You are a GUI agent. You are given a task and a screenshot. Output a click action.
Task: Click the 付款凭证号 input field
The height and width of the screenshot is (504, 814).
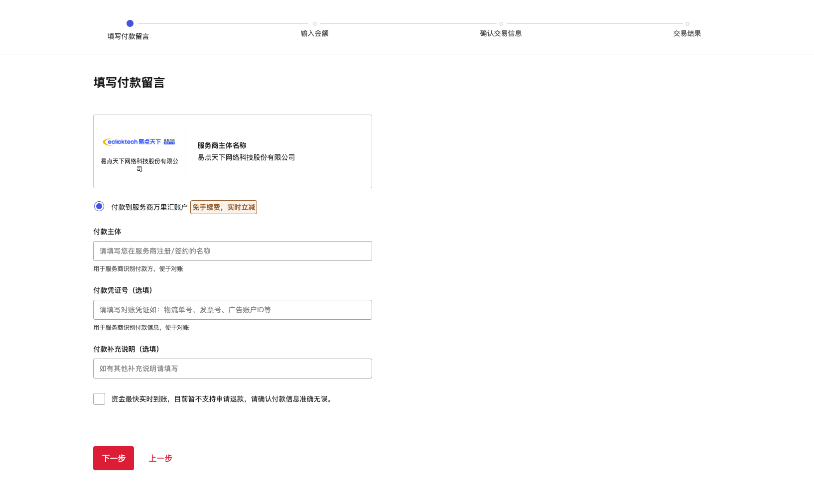tap(232, 309)
